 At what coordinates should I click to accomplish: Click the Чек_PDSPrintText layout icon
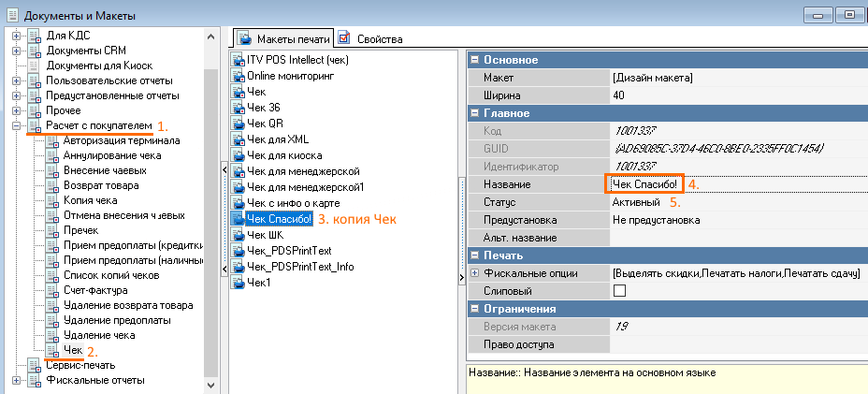click(238, 251)
